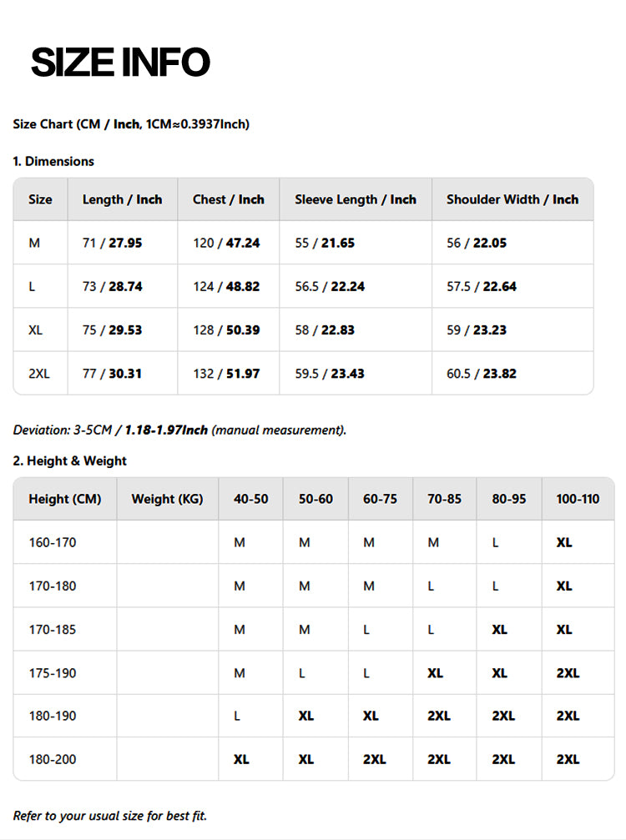
Task: Select the '2. Height & Weight' heading
Action: pyautogui.click(x=70, y=460)
